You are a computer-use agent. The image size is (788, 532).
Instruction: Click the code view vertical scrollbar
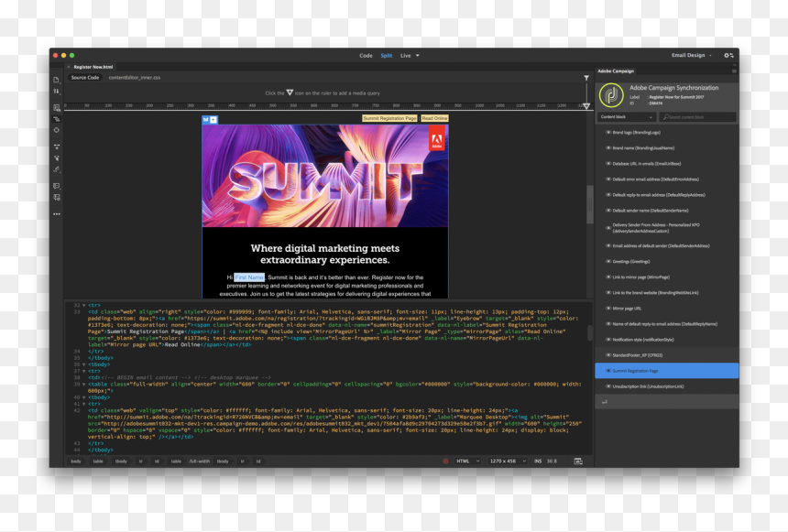tap(590, 333)
